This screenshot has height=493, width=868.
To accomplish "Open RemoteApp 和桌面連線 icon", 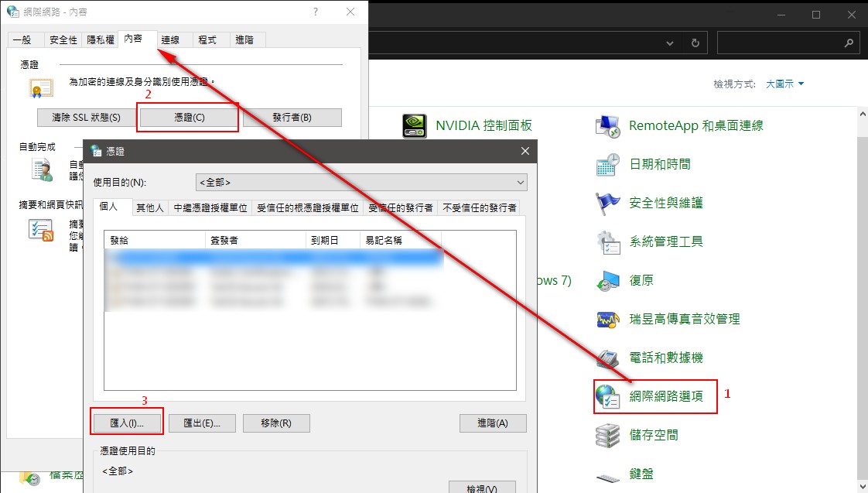I will click(x=609, y=125).
